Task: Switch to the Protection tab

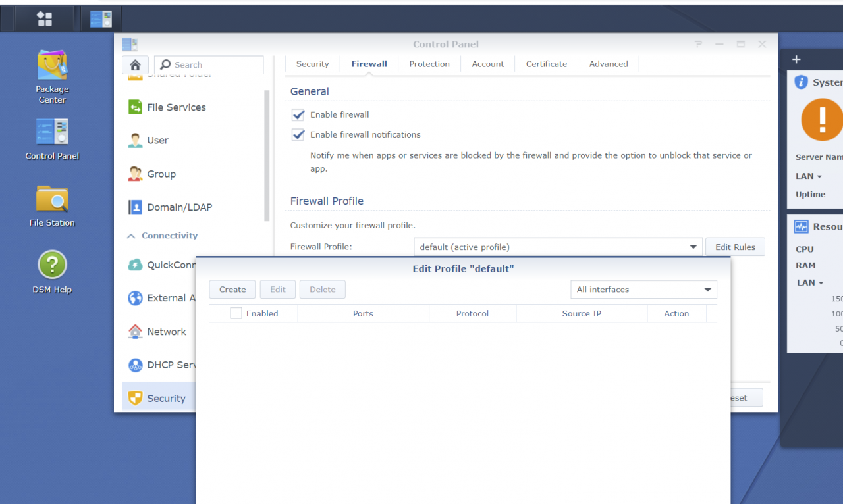Action: [x=429, y=64]
